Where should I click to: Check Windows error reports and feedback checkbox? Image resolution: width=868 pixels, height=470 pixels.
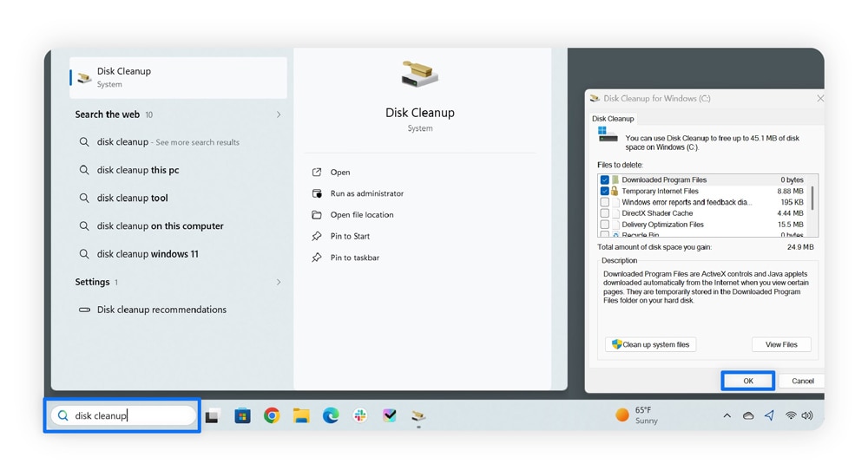[x=604, y=202]
